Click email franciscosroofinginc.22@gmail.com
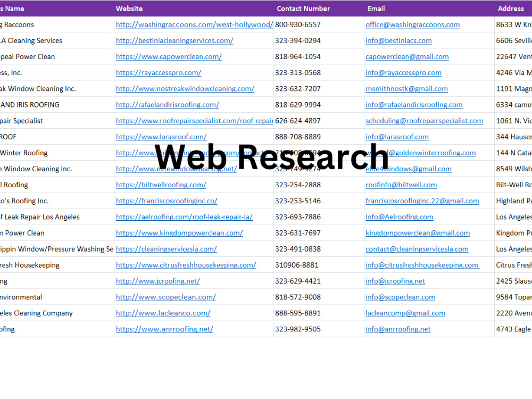Image resolution: width=532 pixels, height=399 pixels. pos(422,201)
